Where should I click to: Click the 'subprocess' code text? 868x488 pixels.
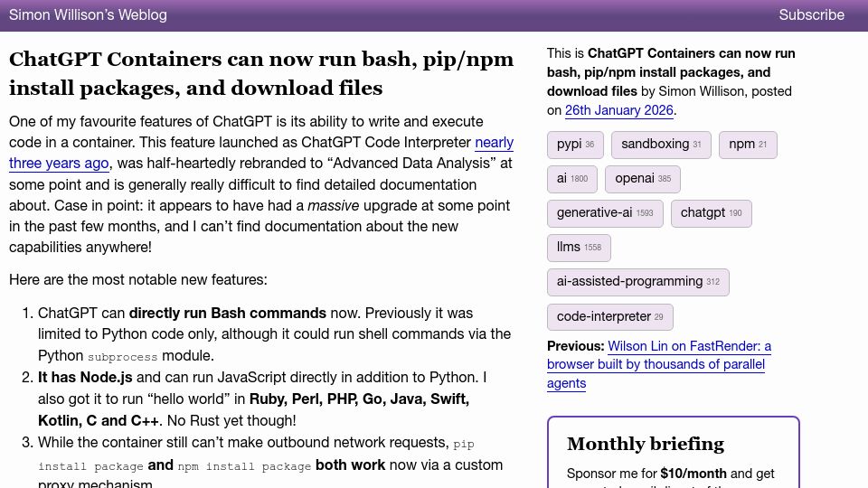122,357
